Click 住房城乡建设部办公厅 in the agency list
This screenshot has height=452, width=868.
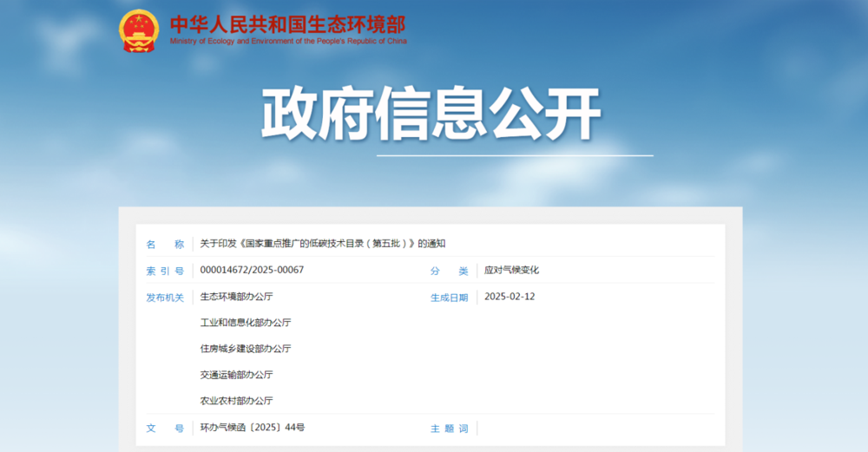click(x=246, y=349)
